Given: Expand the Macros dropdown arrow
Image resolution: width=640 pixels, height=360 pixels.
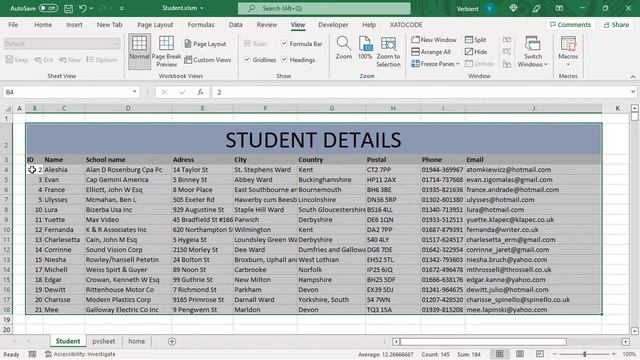Looking at the screenshot, I should click(568, 64).
